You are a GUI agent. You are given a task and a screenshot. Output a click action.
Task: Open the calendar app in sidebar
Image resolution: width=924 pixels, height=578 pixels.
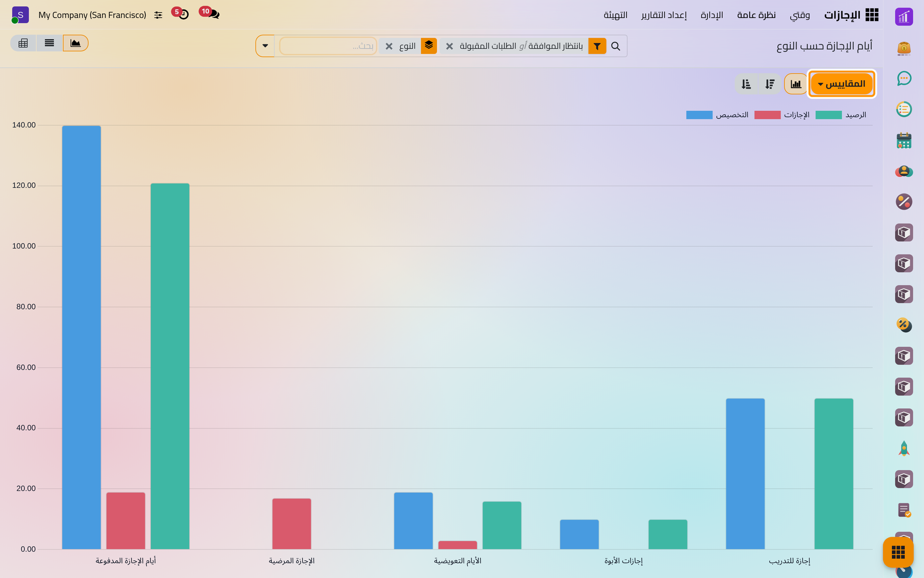[x=904, y=140]
